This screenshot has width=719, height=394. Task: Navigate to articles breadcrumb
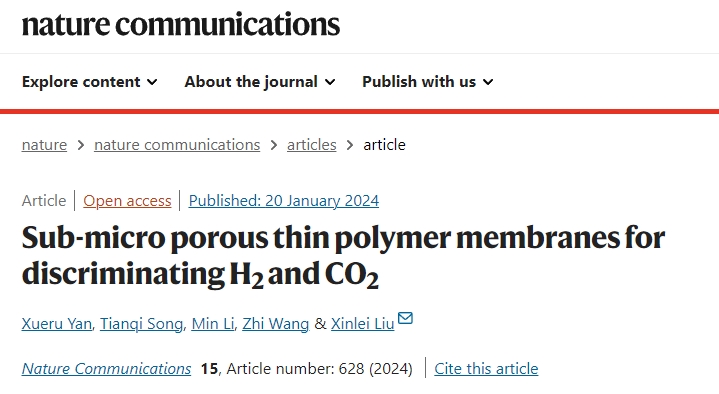point(312,145)
